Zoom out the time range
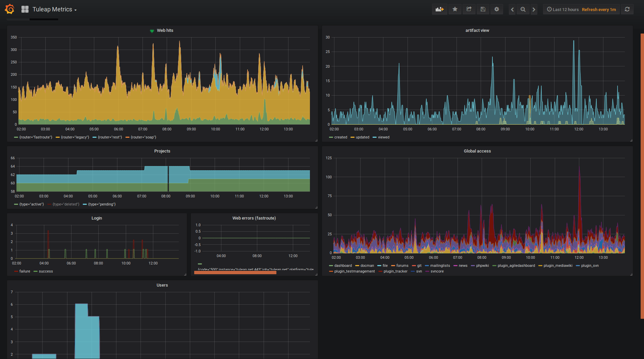Image resolution: width=644 pixels, height=359 pixels. [523, 9]
